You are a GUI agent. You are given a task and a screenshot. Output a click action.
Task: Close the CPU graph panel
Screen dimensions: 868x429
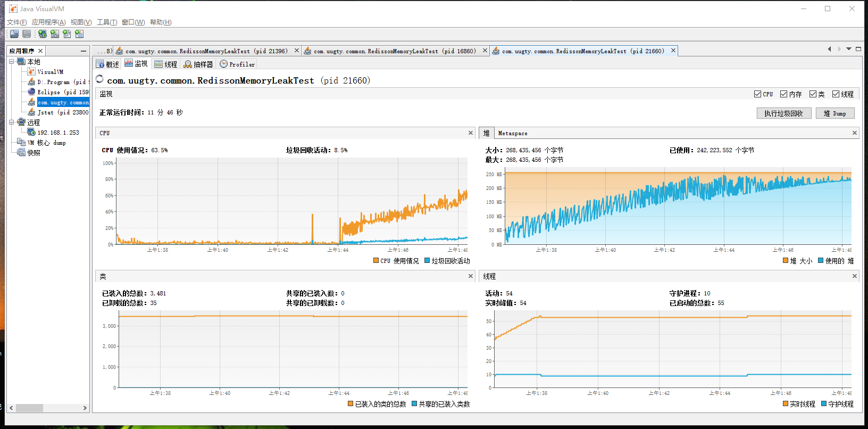click(x=471, y=133)
